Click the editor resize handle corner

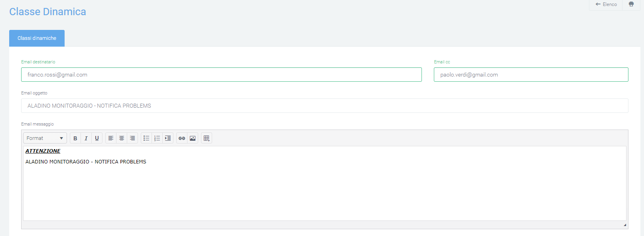point(625,225)
